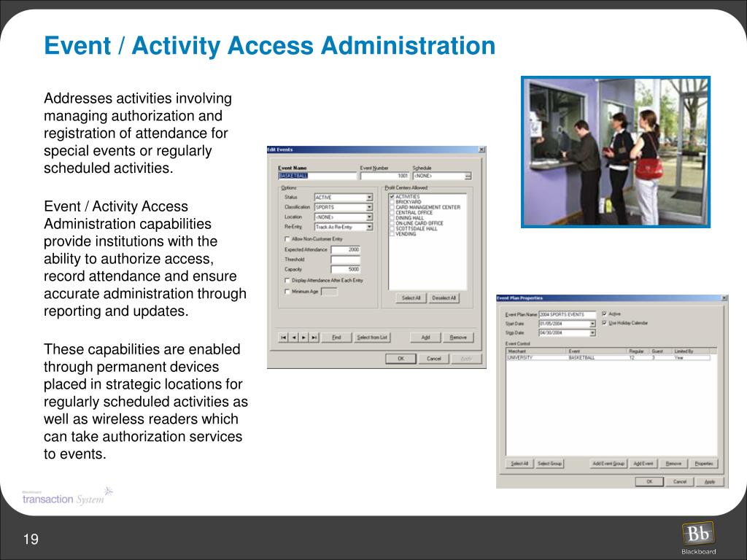Toggle Use Holiday Calendar checkbox
Viewport: 747px width, 560px height.
604,323
